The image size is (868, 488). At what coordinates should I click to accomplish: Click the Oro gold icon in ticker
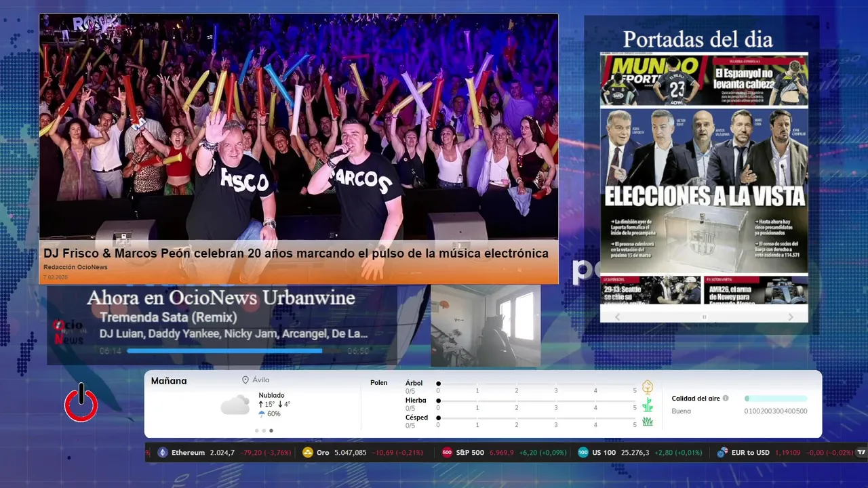[x=308, y=453]
